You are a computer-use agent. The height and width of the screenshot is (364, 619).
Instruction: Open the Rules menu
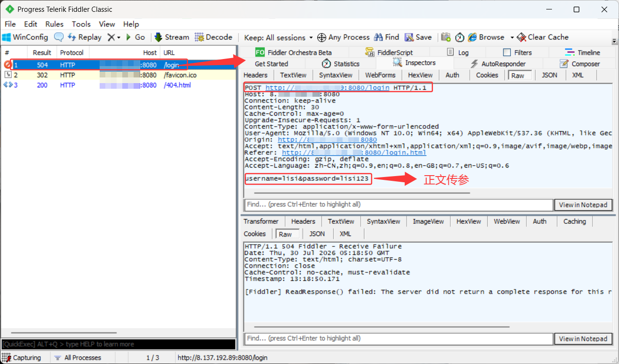coord(54,24)
